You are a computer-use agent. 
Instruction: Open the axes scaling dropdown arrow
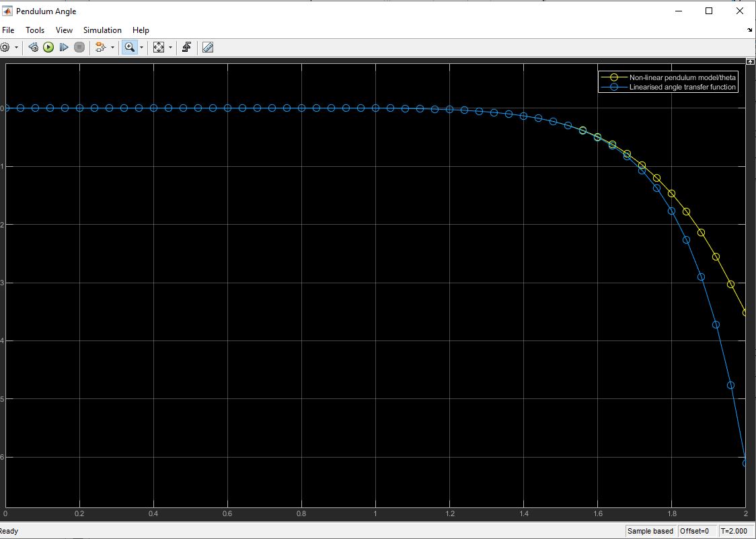[170, 47]
